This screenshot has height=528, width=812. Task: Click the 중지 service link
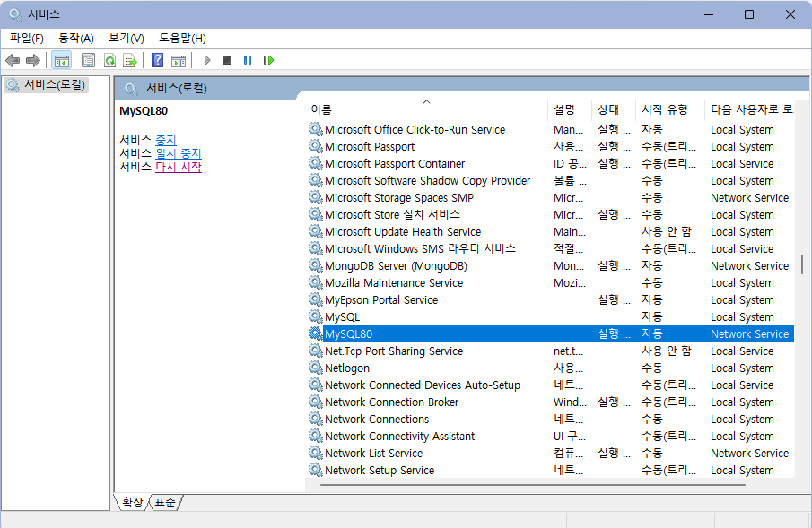[x=166, y=140]
